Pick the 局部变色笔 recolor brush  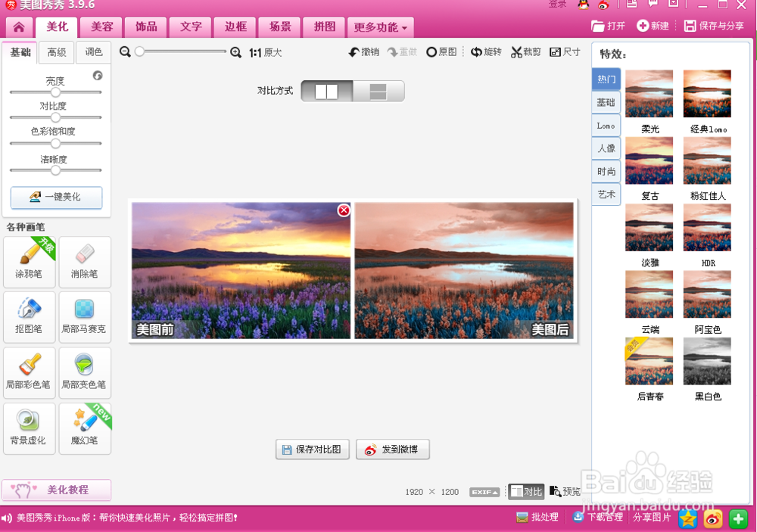[x=85, y=372]
